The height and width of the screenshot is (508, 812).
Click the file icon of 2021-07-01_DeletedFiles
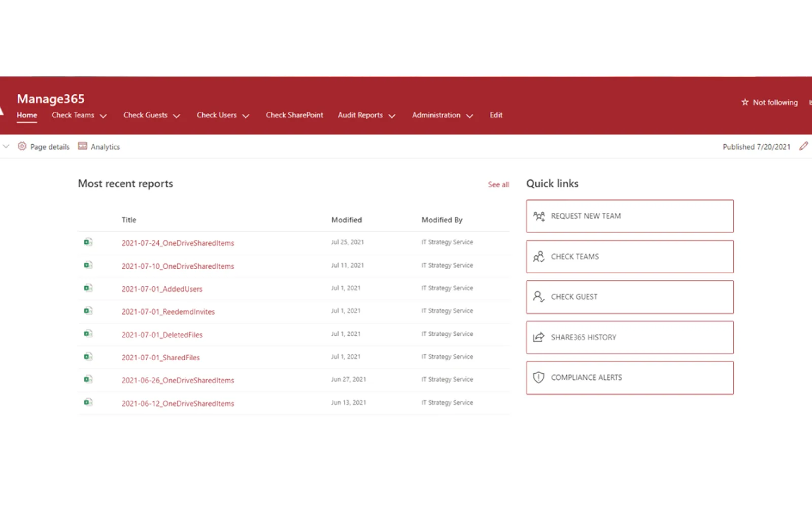[88, 334]
